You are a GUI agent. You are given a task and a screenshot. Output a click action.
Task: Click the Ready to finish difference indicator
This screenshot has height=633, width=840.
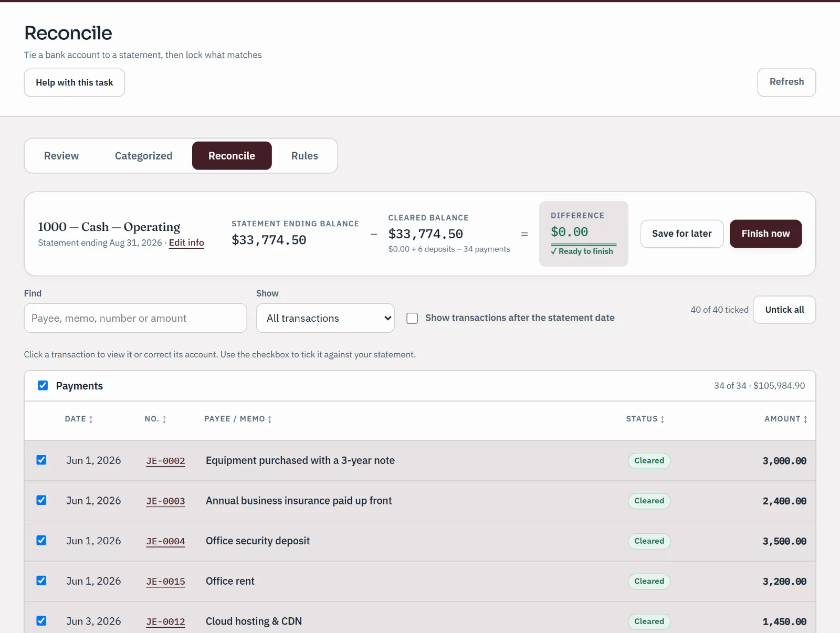tap(582, 251)
